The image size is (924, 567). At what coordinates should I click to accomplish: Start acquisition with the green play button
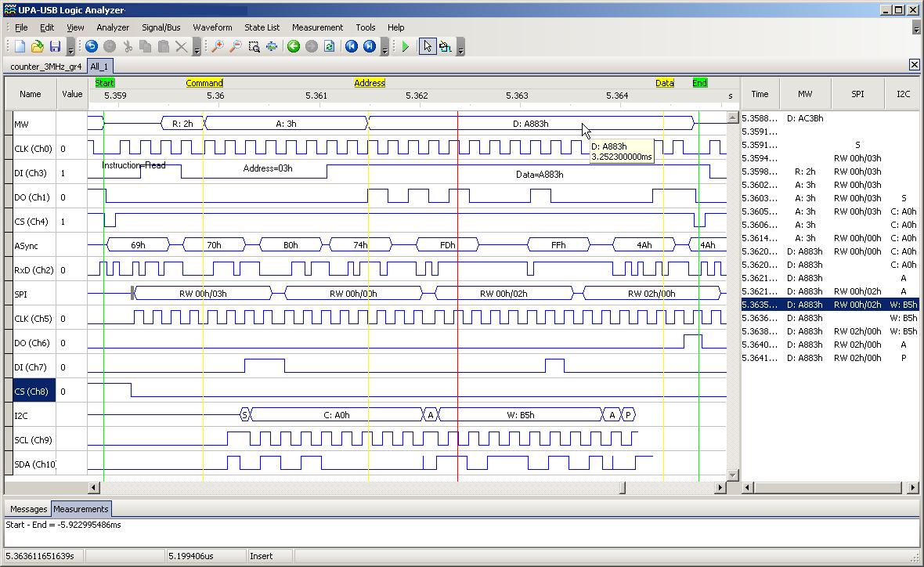[406, 46]
